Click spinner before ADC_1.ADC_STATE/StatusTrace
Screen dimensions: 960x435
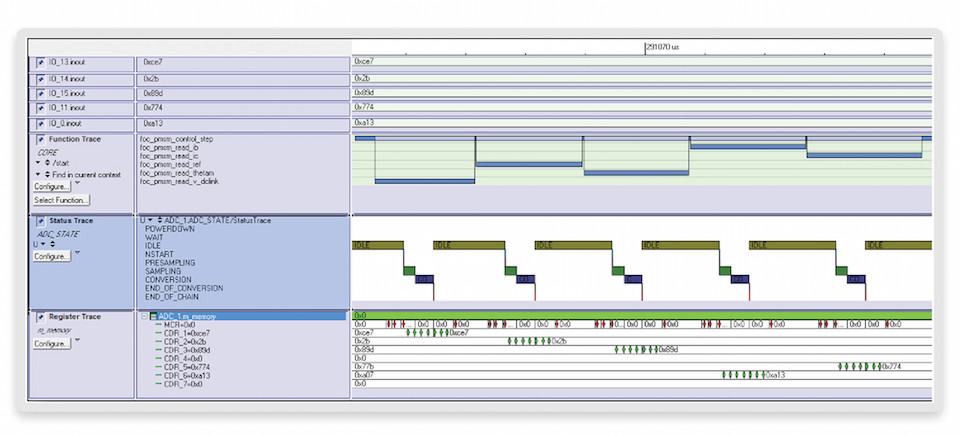coord(160,221)
